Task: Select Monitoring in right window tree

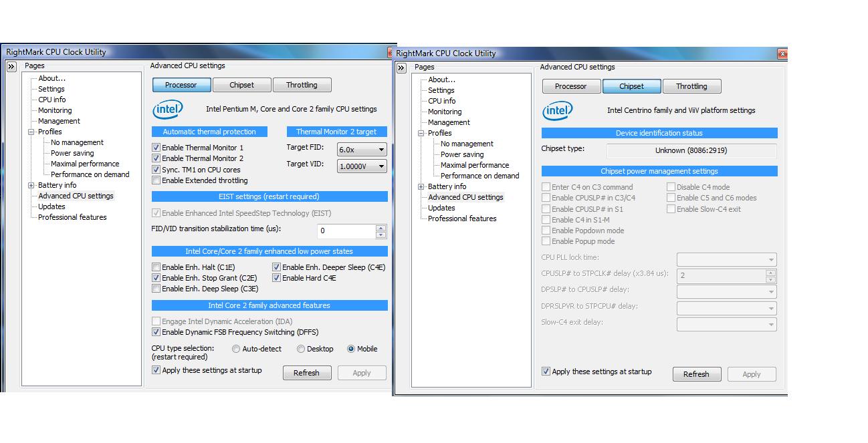Action: coord(445,112)
